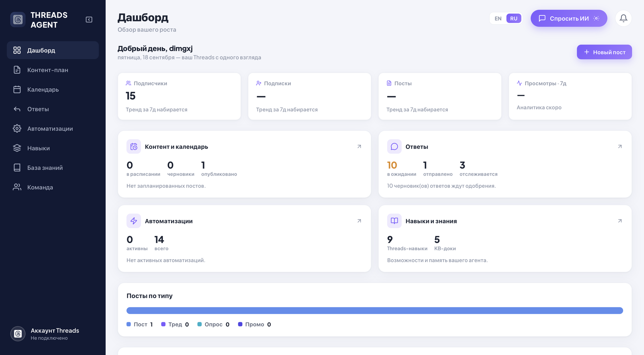Open Календарь in sidebar
Image resolution: width=644 pixels, height=355 pixels.
click(53, 89)
